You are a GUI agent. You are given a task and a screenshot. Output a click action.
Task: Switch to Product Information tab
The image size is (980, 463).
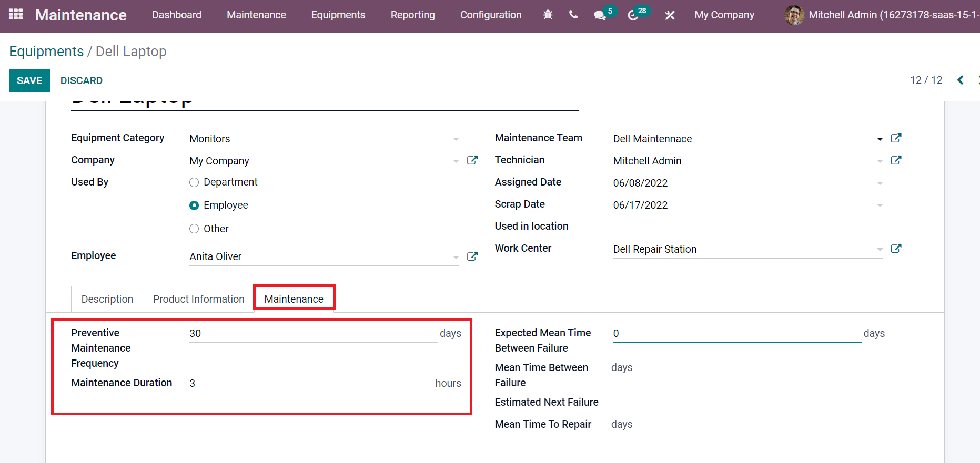pyautogui.click(x=199, y=299)
